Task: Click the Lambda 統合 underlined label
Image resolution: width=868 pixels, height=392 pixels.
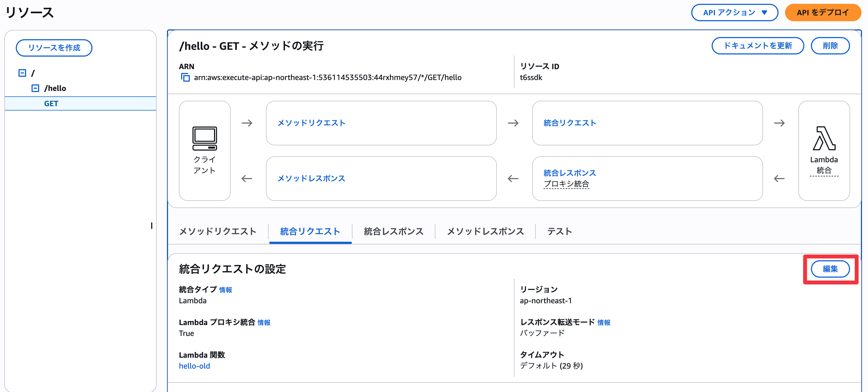Action: (x=824, y=165)
